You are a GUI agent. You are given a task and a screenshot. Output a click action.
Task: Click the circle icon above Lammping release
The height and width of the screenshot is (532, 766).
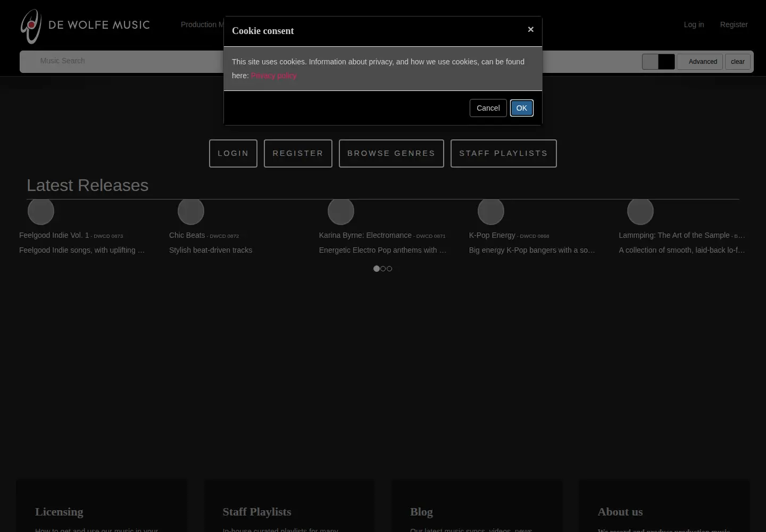click(x=640, y=211)
